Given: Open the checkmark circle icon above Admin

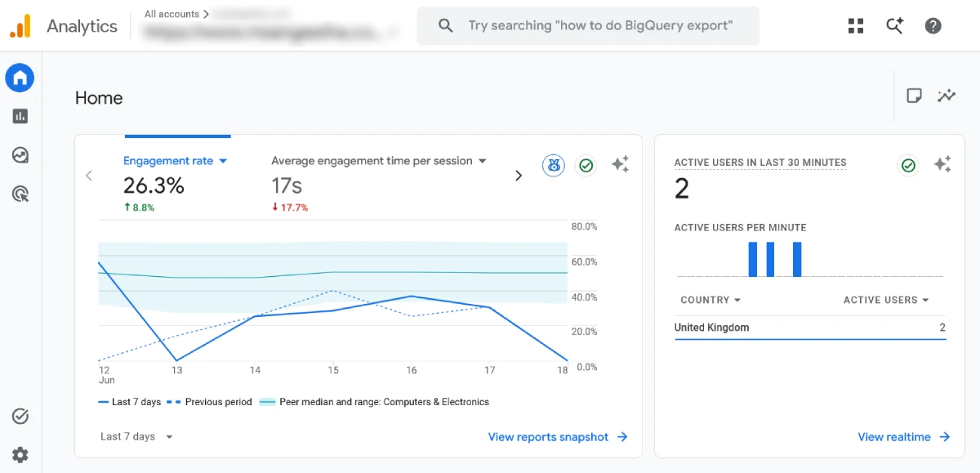Looking at the screenshot, I should coord(20,417).
